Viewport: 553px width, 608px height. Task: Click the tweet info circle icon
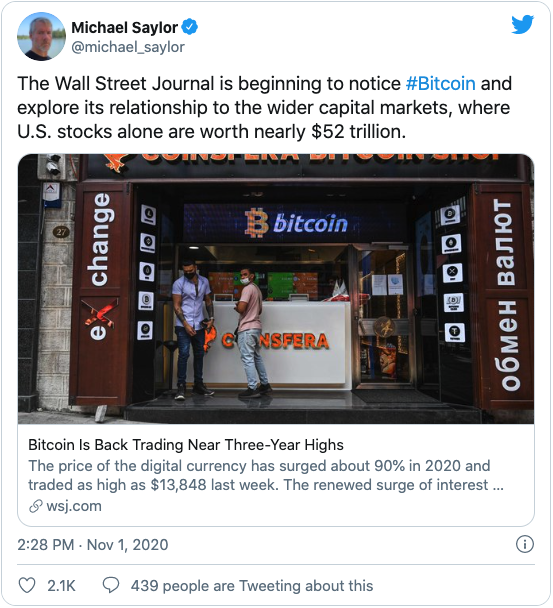tap(525, 544)
